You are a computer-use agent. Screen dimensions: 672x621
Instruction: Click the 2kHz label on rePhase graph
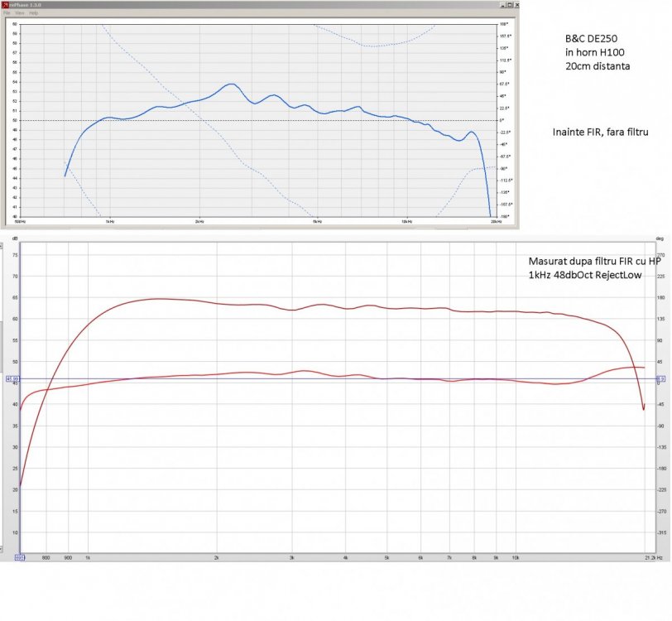point(199,222)
